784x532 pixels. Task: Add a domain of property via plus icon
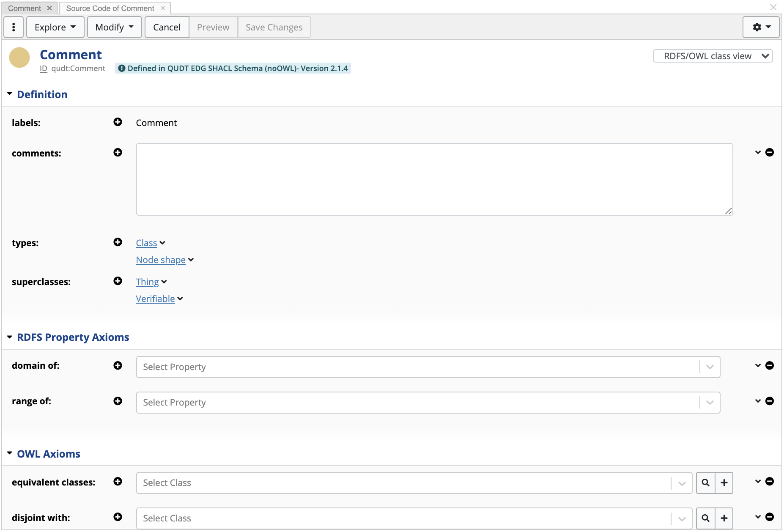118,366
